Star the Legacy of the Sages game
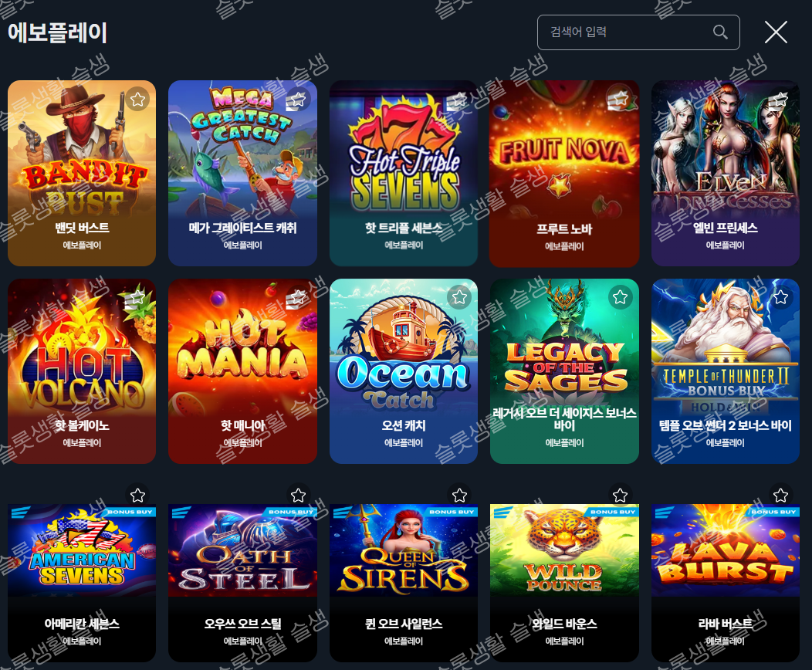 [621, 297]
